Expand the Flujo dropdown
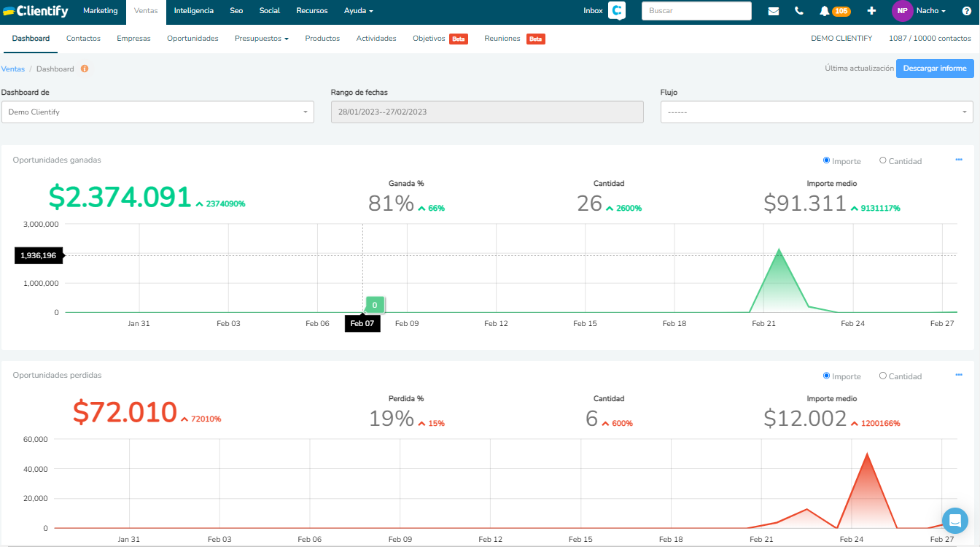This screenshot has height=547, width=980. 817,112
